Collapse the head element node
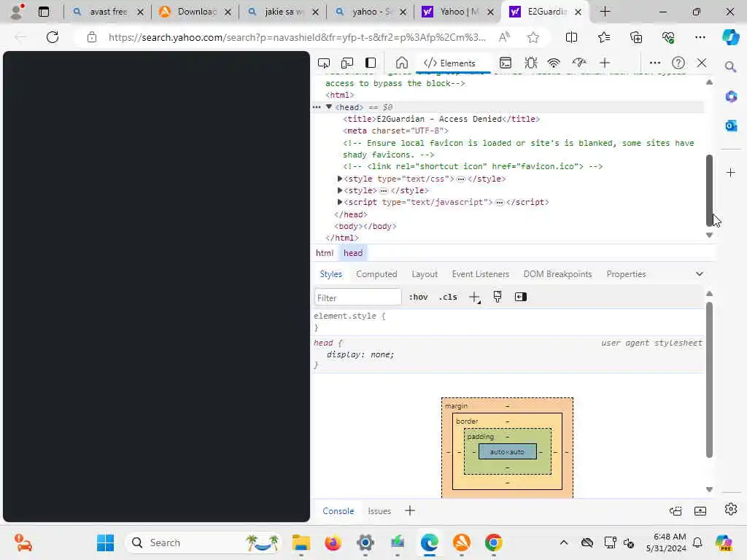The image size is (747, 560). click(329, 107)
